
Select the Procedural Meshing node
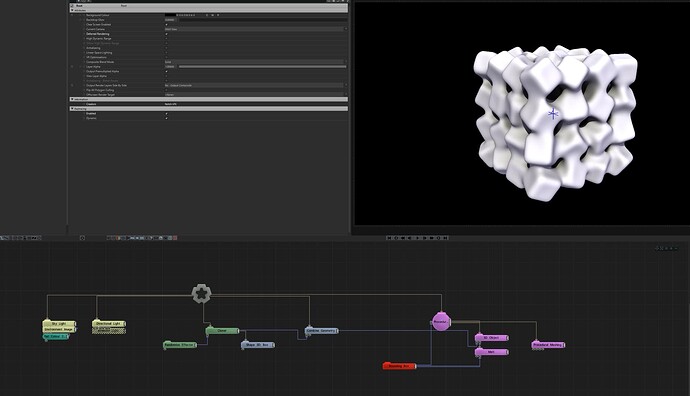(x=548, y=345)
